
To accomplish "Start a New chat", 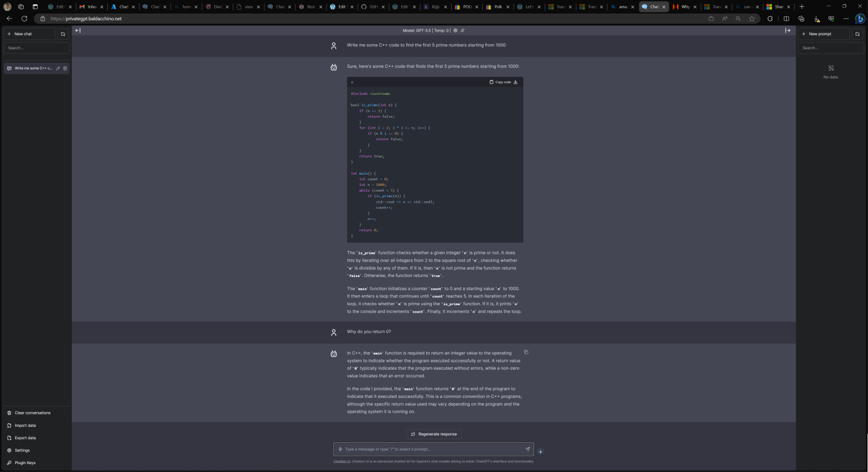I will tap(29, 34).
